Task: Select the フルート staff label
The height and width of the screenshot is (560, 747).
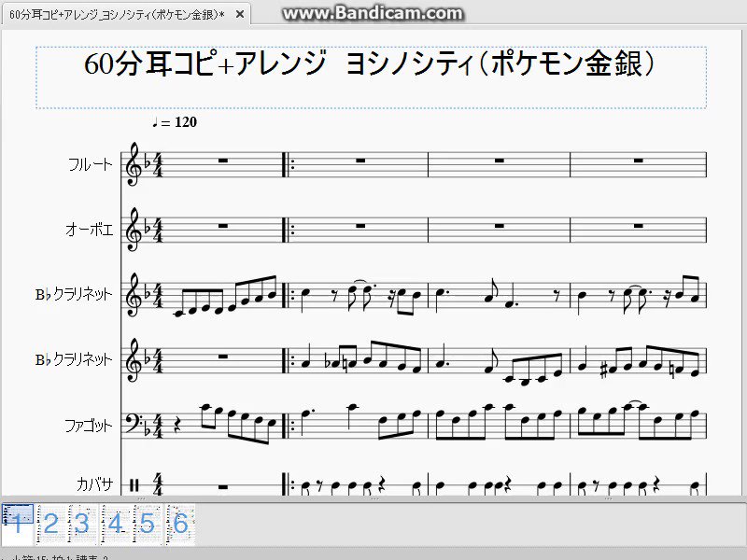Action: click(91, 165)
